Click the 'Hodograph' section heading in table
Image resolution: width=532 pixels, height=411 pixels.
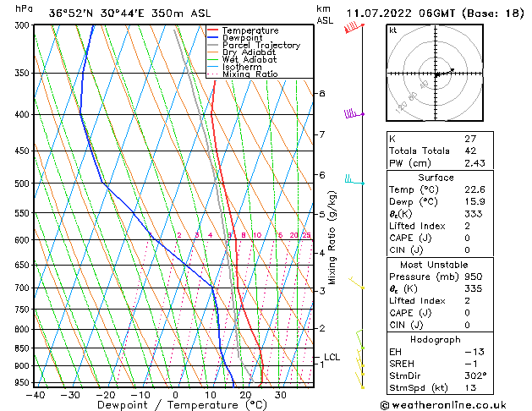coord(436,339)
